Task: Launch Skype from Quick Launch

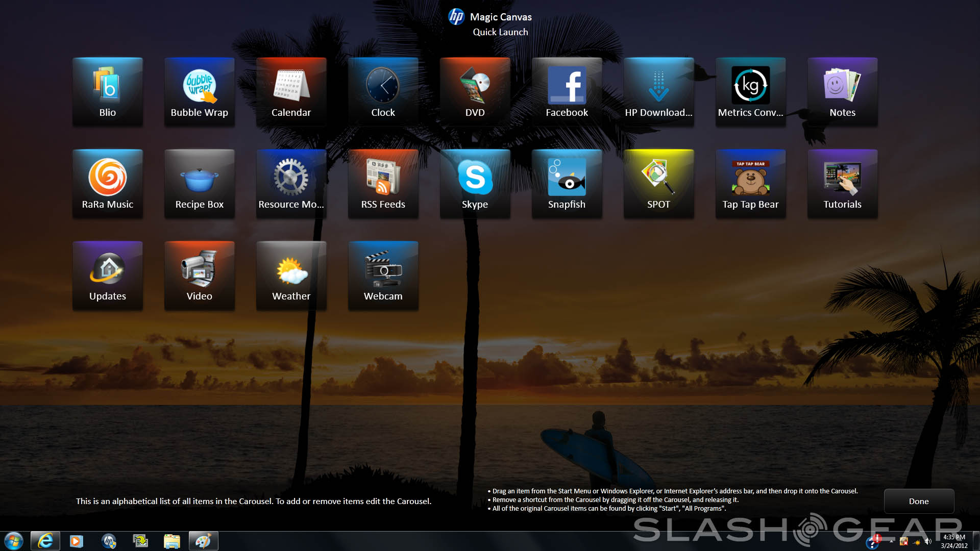Action: click(x=475, y=184)
